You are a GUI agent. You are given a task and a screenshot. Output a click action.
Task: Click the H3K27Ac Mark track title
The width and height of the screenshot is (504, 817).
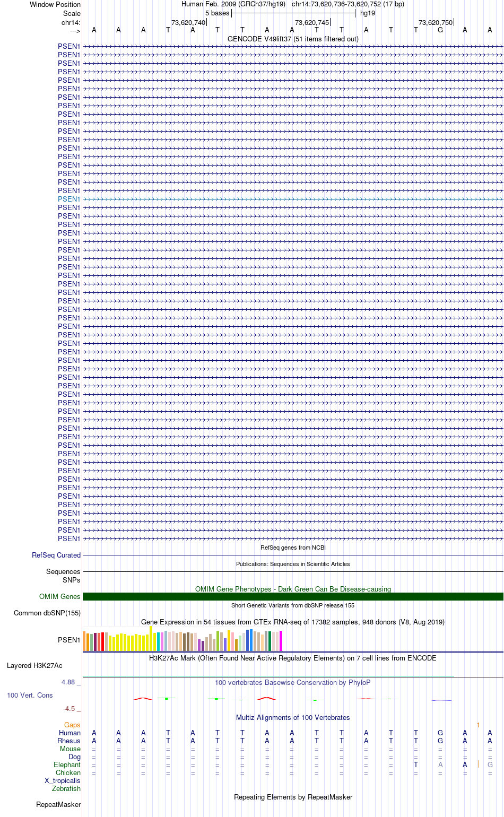(293, 658)
